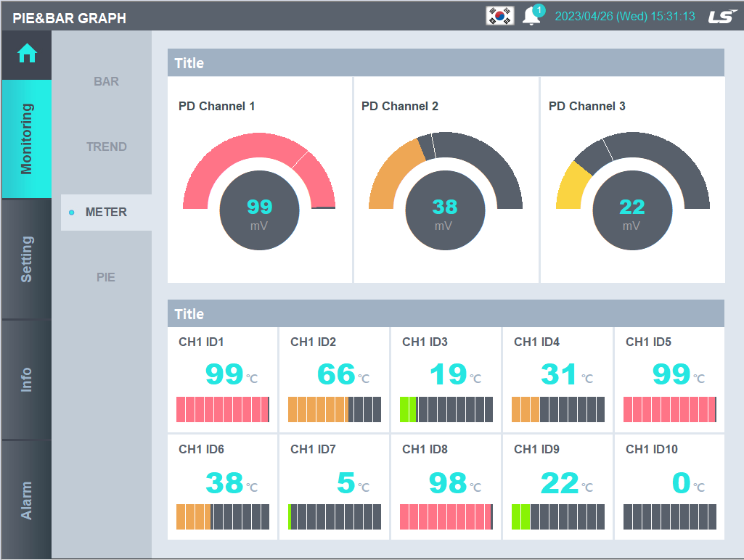Expand the second Title panel header

point(446,314)
